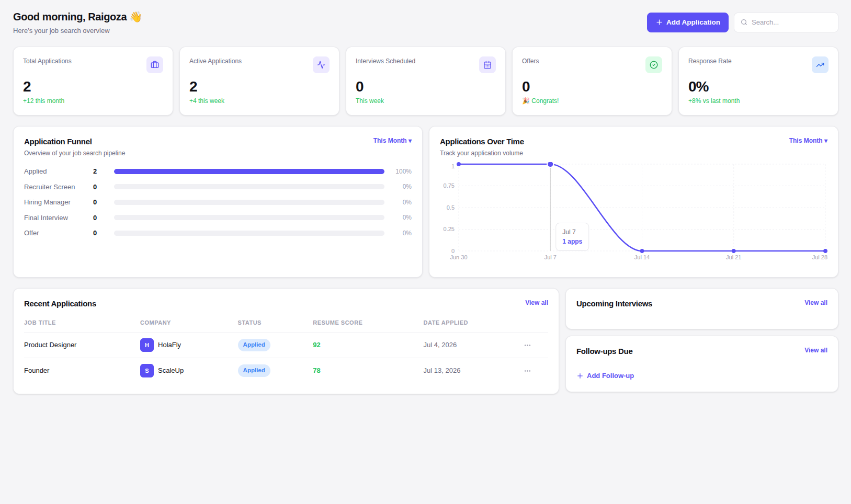This screenshot has height=504, width=851.
Task: Click the ScaleUp company logo badge
Action: click(x=147, y=371)
